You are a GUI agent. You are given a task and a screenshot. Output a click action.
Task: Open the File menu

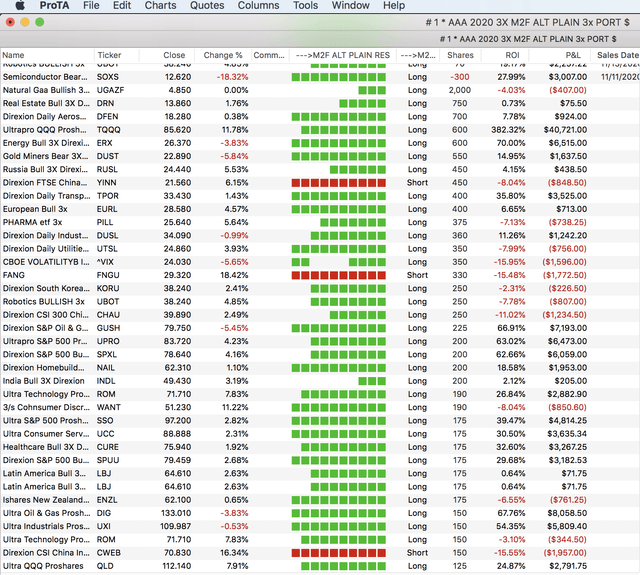pos(91,5)
